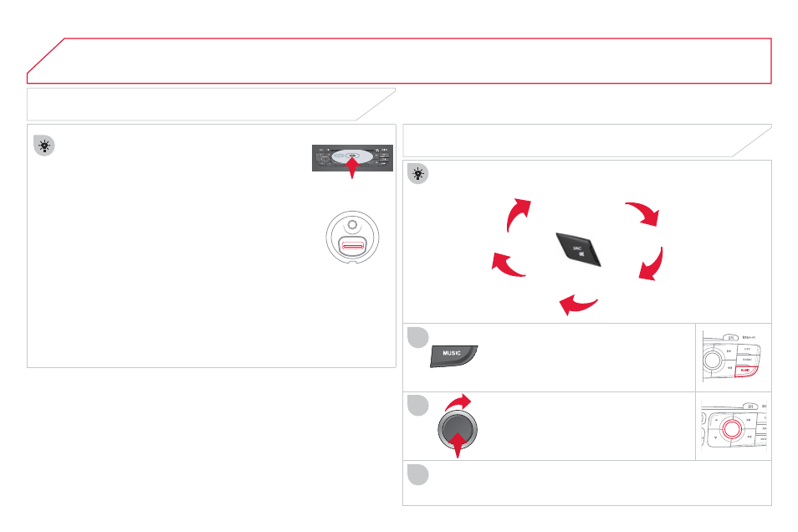This screenshot has width=798, height=532.
Task: Open the control panel thumbnail with red-ringed dial
Action: coord(734,427)
